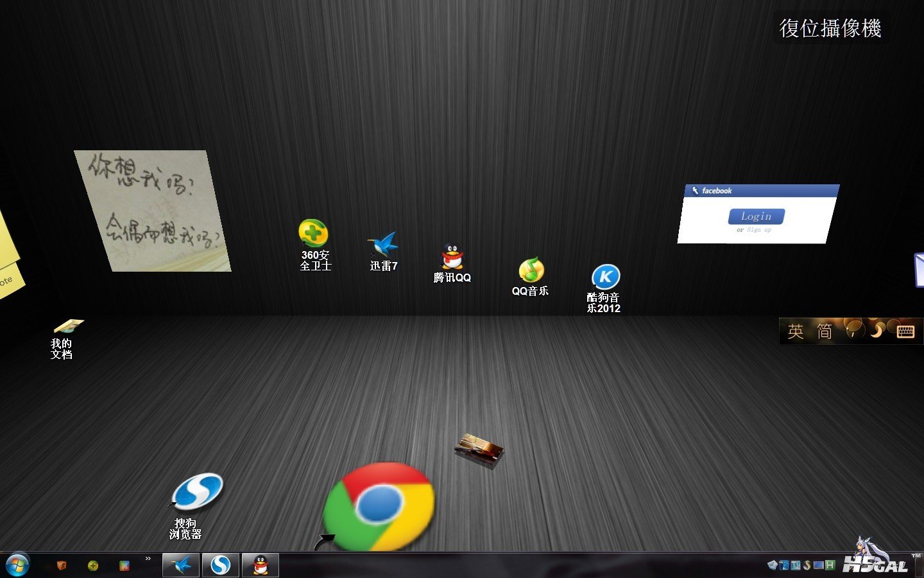This screenshot has height=578, width=924.
Task: Open the 腾讯QQ penguin icon
Action: point(452,263)
